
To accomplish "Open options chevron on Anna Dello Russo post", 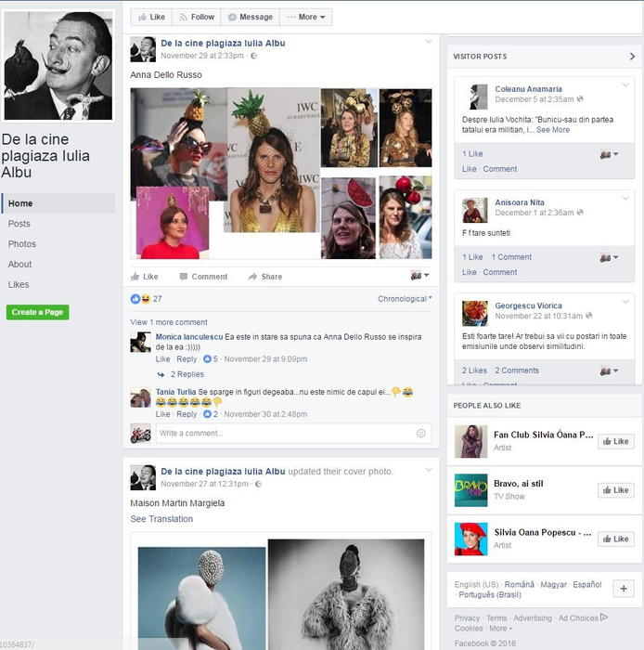I will tap(429, 42).
